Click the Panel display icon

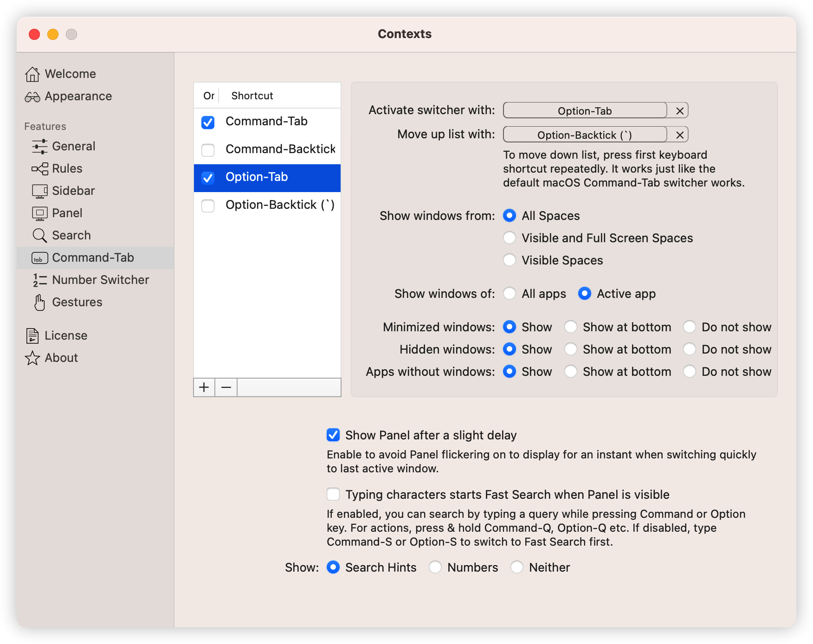[x=40, y=213]
